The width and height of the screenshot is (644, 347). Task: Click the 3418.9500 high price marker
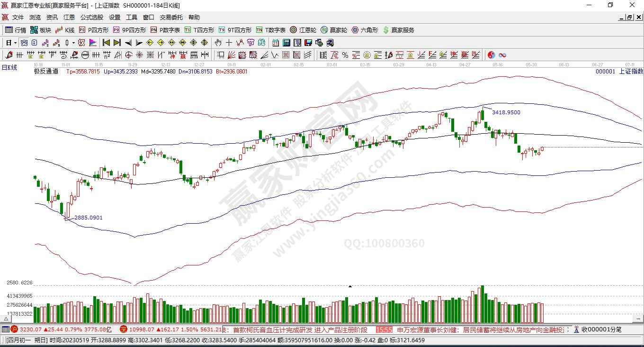pyautogui.click(x=506, y=112)
